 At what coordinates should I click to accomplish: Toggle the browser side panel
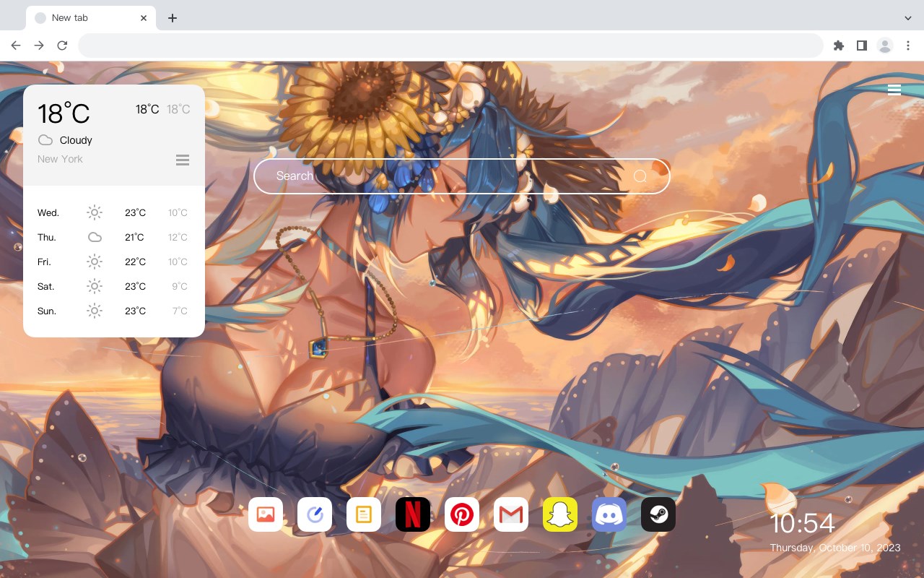point(861,46)
